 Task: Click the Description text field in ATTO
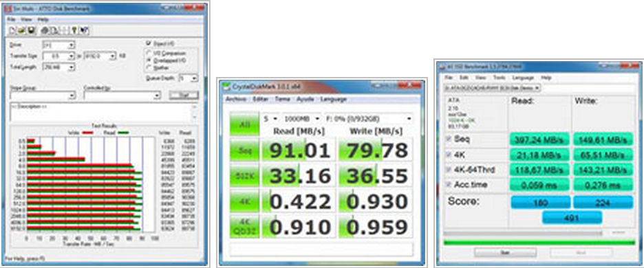[100, 113]
